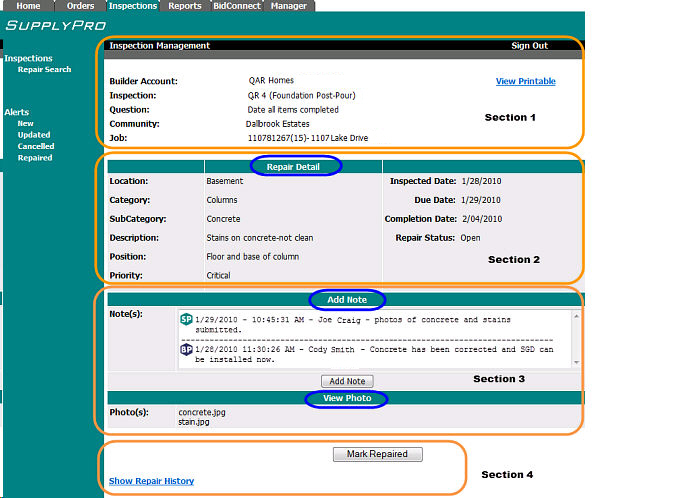The height and width of the screenshot is (498, 682).
Task: View Updated alerts in the sidebar
Action: coord(33,135)
